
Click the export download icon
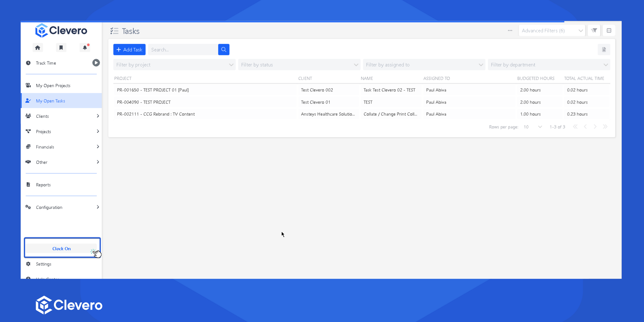pyautogui.click(x=604, y=50)
